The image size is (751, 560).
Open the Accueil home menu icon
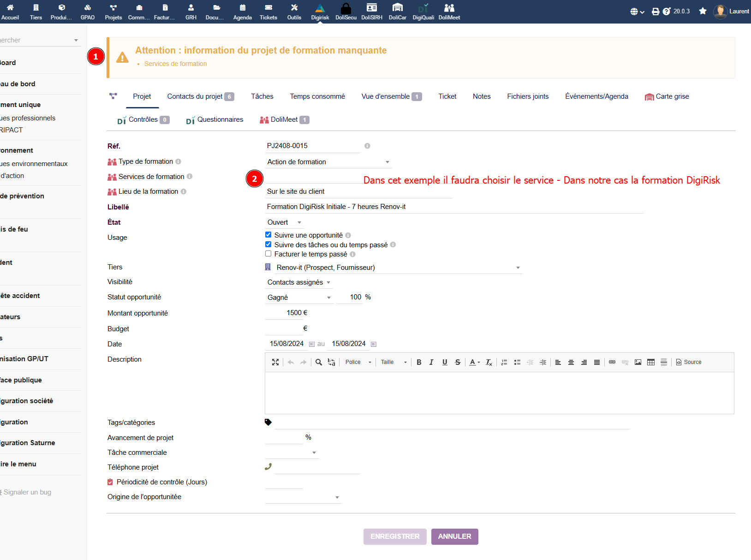tap(10, 7)
